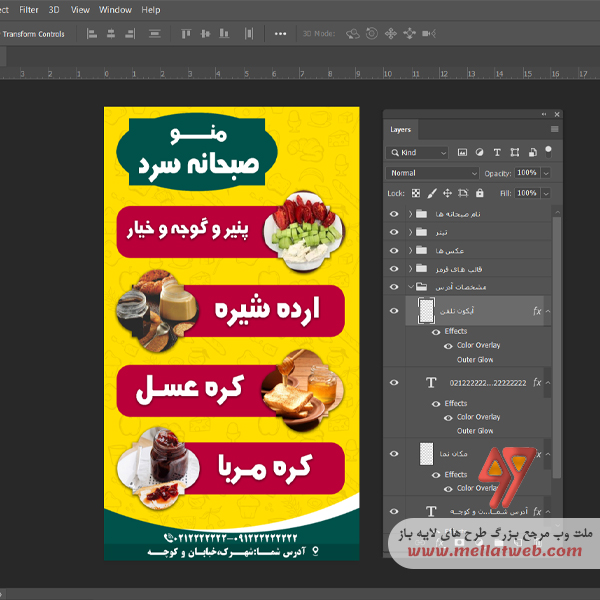Click the Align Right Edges icon
600x600 pixels.
pyautogui.click(x=130, y=34)
